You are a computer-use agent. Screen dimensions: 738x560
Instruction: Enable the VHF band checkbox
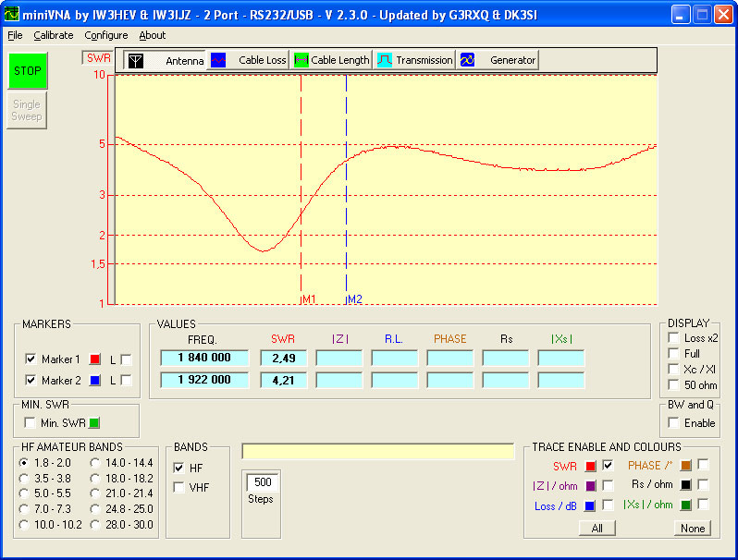(x=179, y=487)
